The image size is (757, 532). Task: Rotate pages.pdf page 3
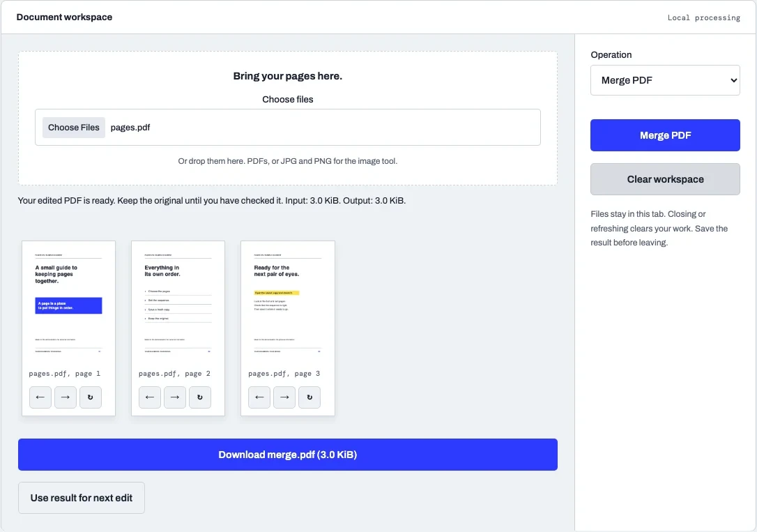tap(309, 397)
